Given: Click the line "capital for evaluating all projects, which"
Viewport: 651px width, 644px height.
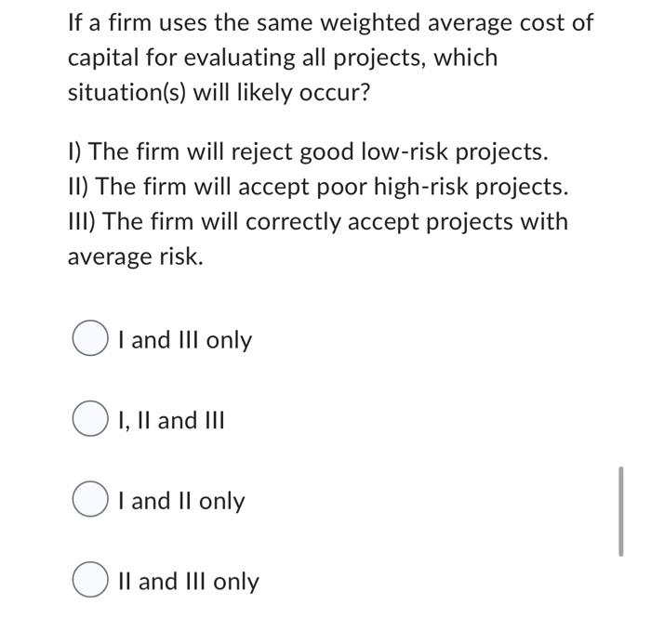Looking at the screenshot, I should [x=283, y=58].
